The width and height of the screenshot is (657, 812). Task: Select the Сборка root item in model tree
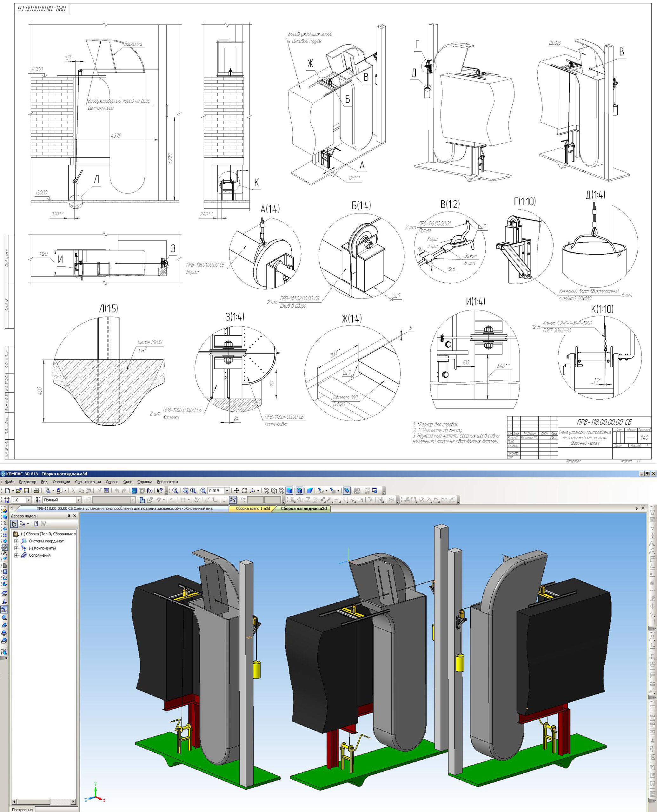pos(48,534)
